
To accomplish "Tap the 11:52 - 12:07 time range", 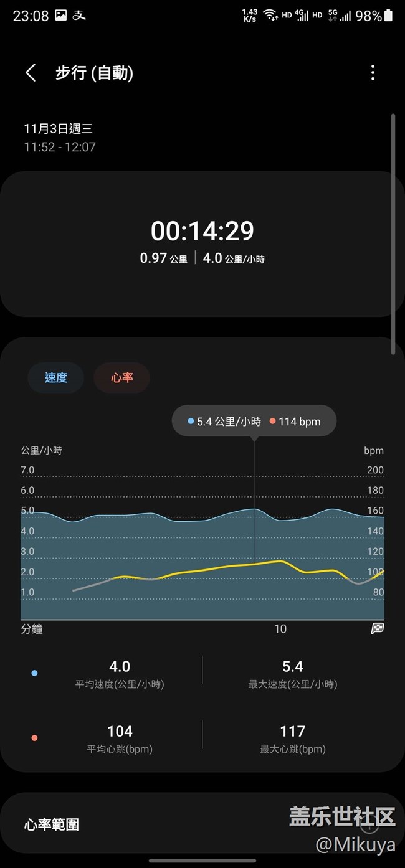I will point(60,148).
